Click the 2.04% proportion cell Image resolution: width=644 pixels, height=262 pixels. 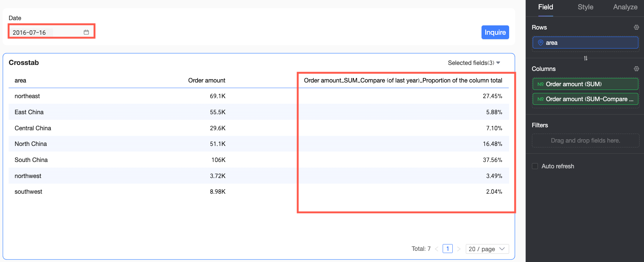point(494,191)
